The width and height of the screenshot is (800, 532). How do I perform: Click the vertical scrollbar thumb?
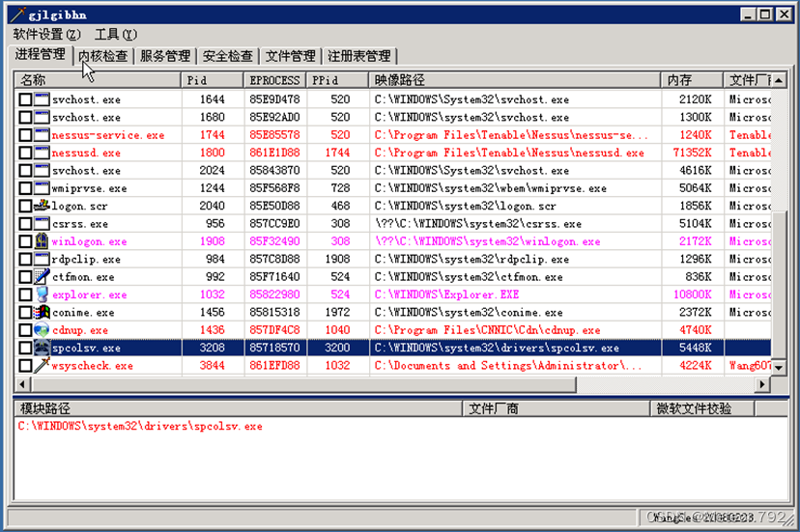779,283
